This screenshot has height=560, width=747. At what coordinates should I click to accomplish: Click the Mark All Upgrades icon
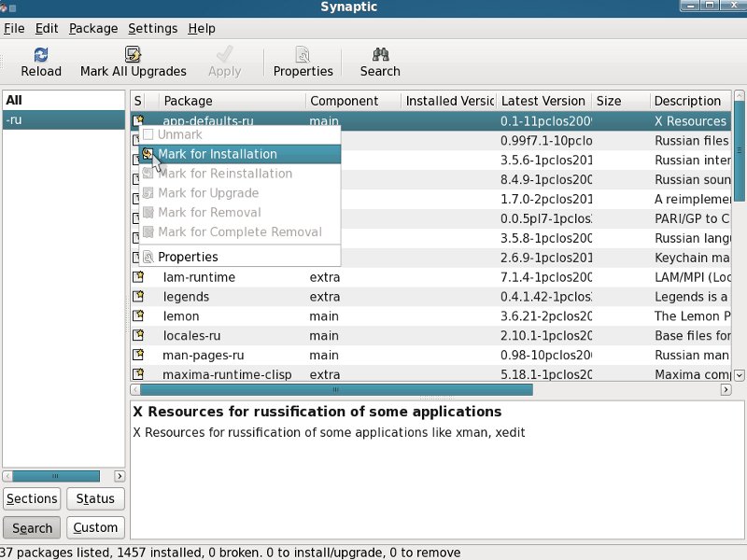point(133,54)
